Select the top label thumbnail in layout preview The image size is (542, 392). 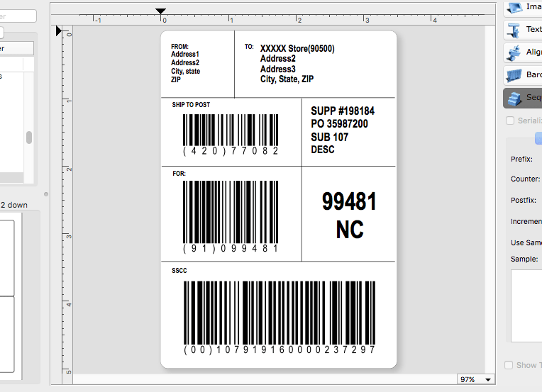7,257
